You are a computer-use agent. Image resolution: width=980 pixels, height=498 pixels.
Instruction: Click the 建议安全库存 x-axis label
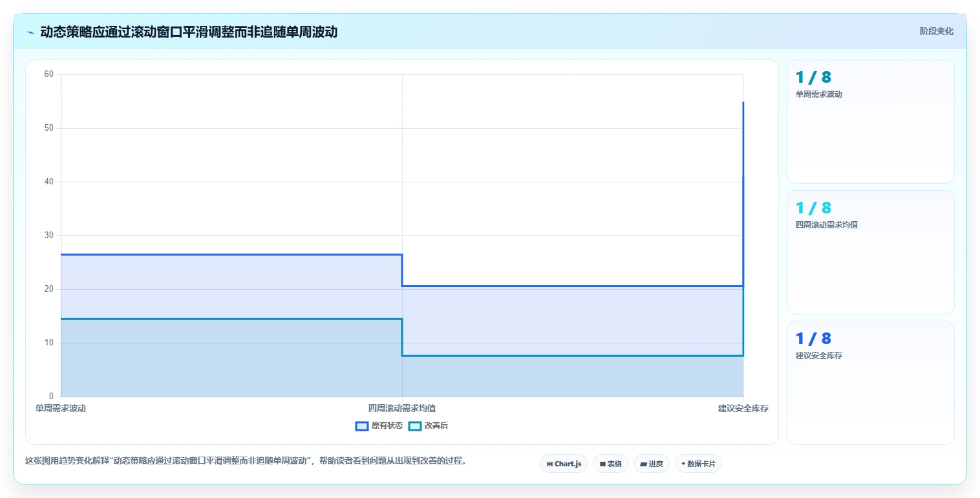pyautogui.click(x=743, y=409)
